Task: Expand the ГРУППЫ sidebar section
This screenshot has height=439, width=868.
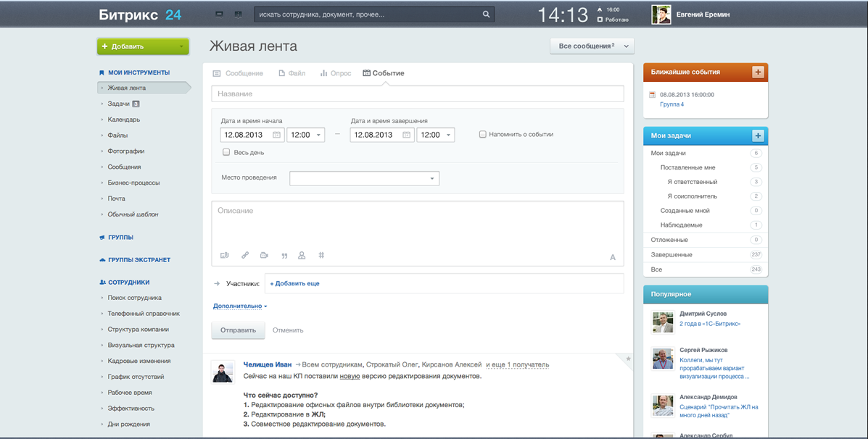Action: [x=120, y=237]
